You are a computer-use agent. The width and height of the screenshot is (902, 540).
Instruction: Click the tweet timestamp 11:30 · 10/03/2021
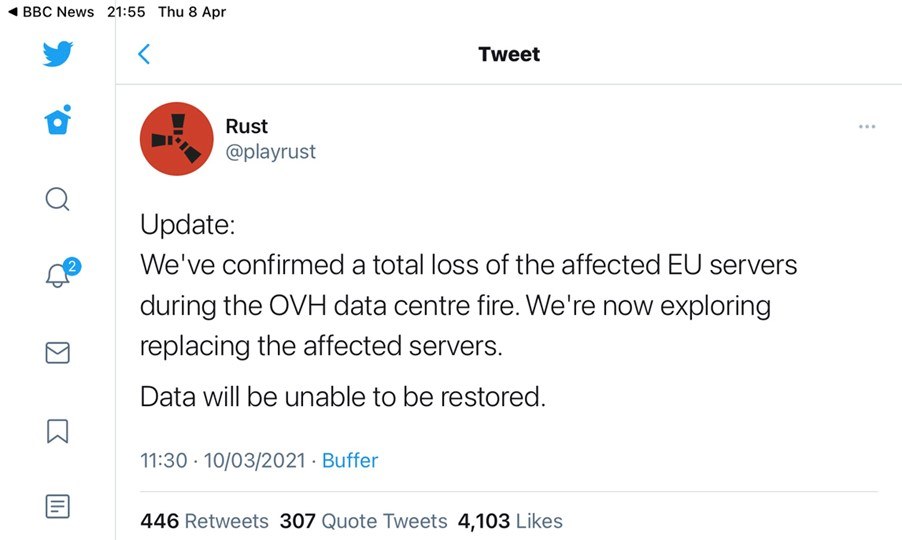pyautogui.click(x=223, y=460)
